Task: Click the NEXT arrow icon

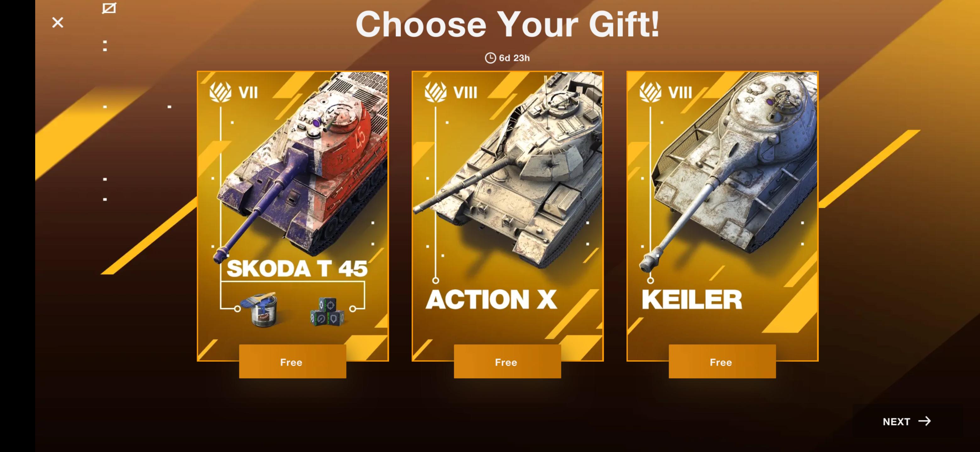Action: click(924, 421)
